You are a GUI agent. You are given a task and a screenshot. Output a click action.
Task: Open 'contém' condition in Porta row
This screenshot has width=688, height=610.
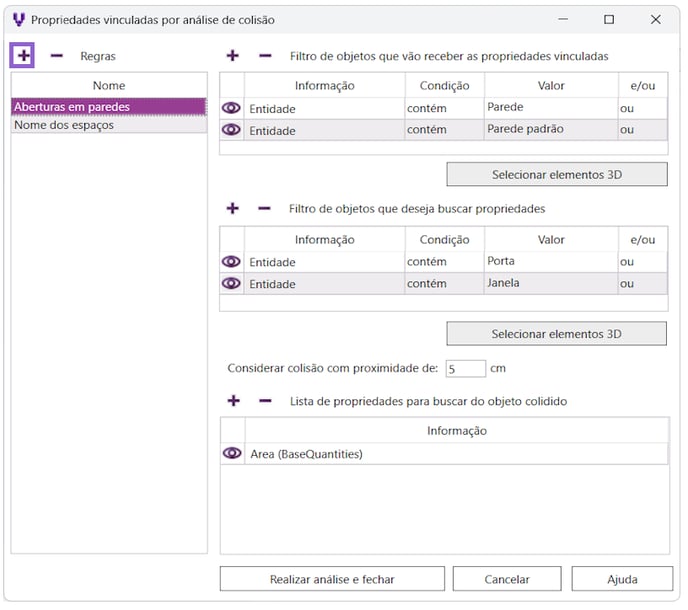coord(443,262)
